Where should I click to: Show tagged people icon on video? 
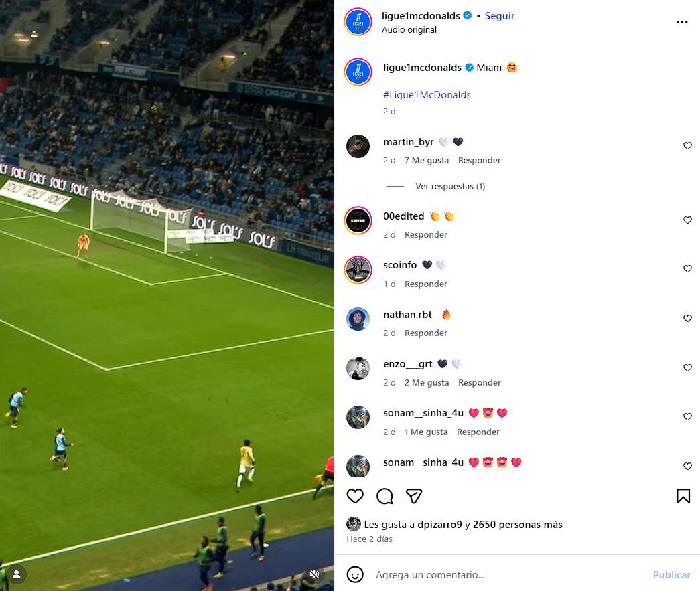(x=17, y=574)
